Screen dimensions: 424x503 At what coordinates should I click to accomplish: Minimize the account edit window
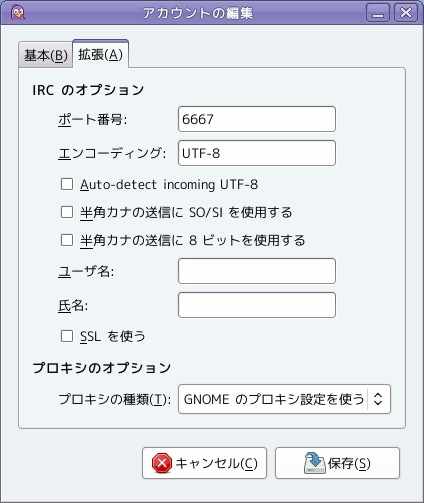[x=378, y=13]
